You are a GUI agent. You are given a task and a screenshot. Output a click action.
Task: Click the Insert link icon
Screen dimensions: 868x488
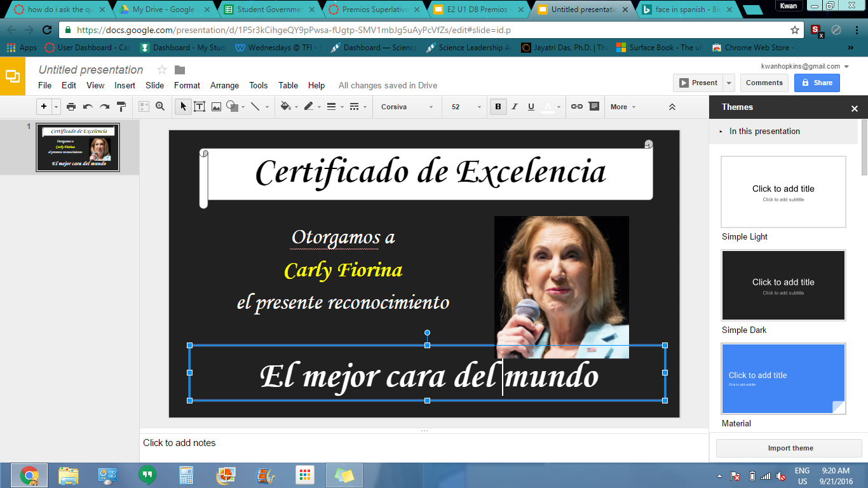point(576,107)
